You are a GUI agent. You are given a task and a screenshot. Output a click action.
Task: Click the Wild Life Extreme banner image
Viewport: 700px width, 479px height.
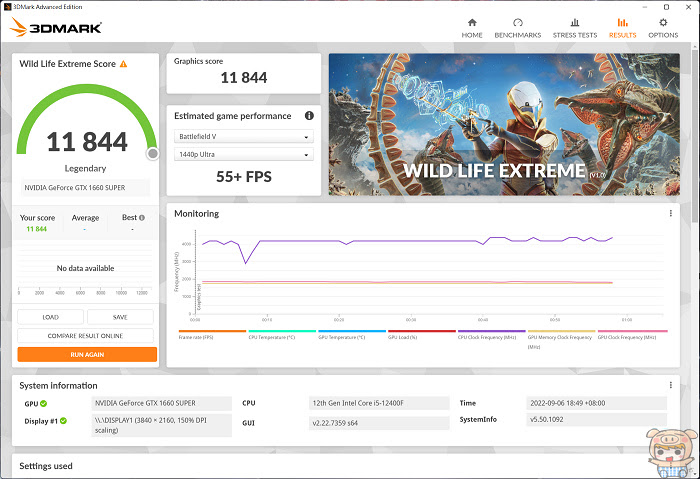(x=504, y=124)
